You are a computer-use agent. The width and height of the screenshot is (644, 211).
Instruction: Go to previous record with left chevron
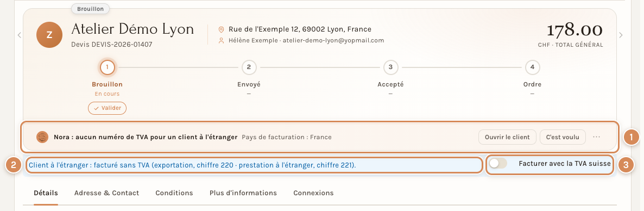point(20,35)
